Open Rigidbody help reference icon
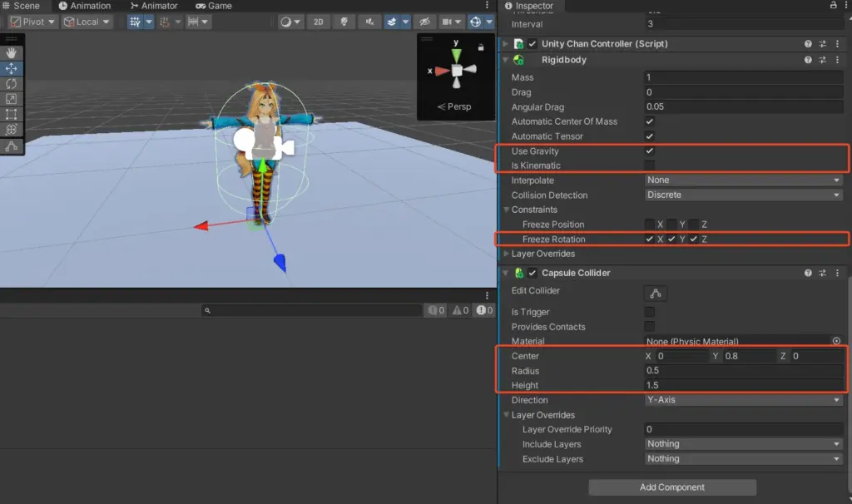852x504 pixels. [x=808, y=60]
